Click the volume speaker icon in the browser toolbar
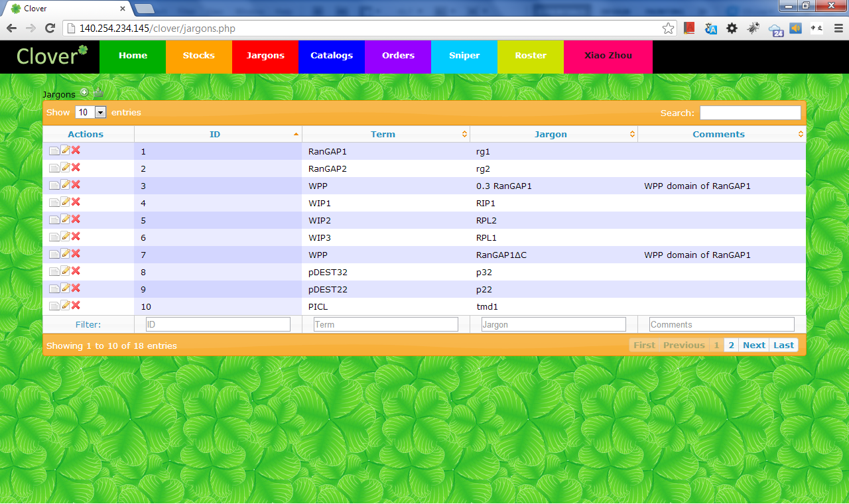This screenshot has width=849, height=504. point(795,28)
